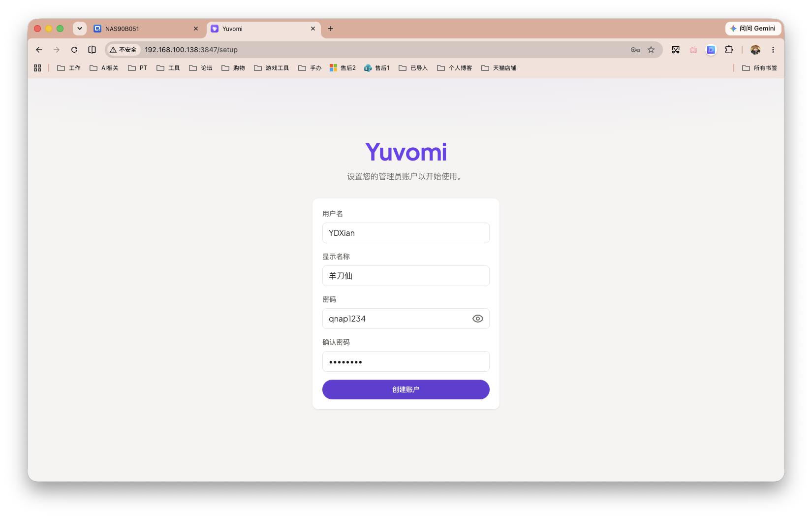Focus the 用户名 field containing YDXian
This screenshot has height=518, width=812.
[406, 233]
